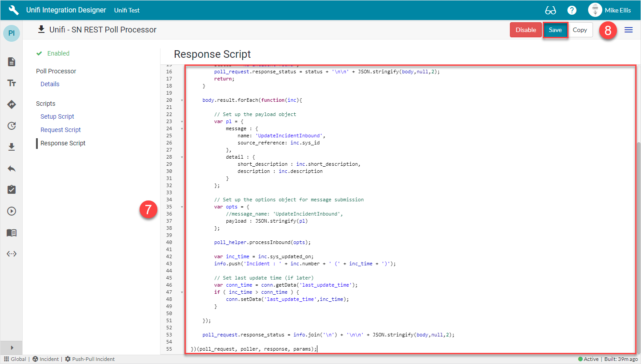Open help via the question mark icon
Image resolution: width=641 pixels, height=364 pixels.
(572, 10)
